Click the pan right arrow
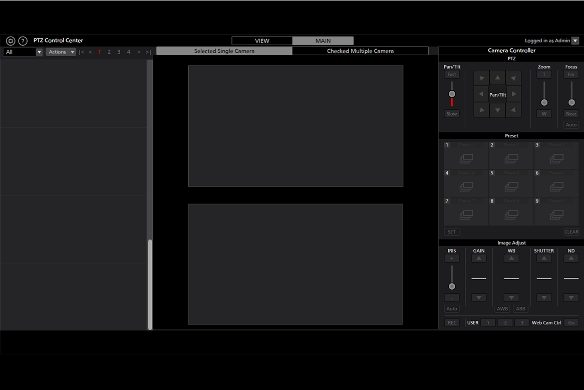This screenshot has width=584, height=390. pyautogui.click(x=514, y=94)
